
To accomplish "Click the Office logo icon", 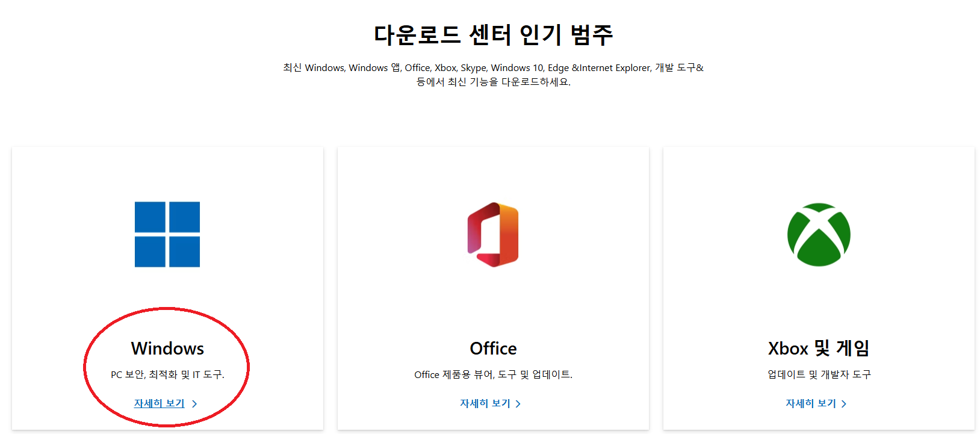I will tap(493, 234).
